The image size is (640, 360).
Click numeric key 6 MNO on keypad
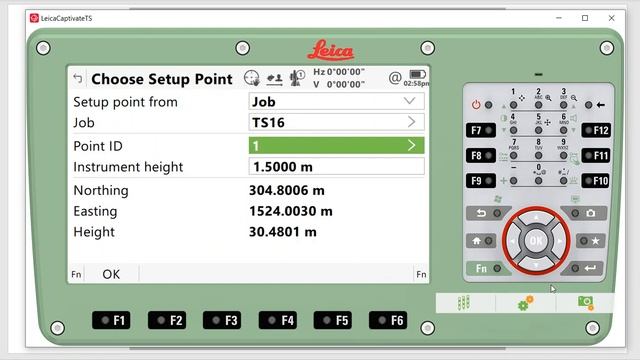click(563, 130)
